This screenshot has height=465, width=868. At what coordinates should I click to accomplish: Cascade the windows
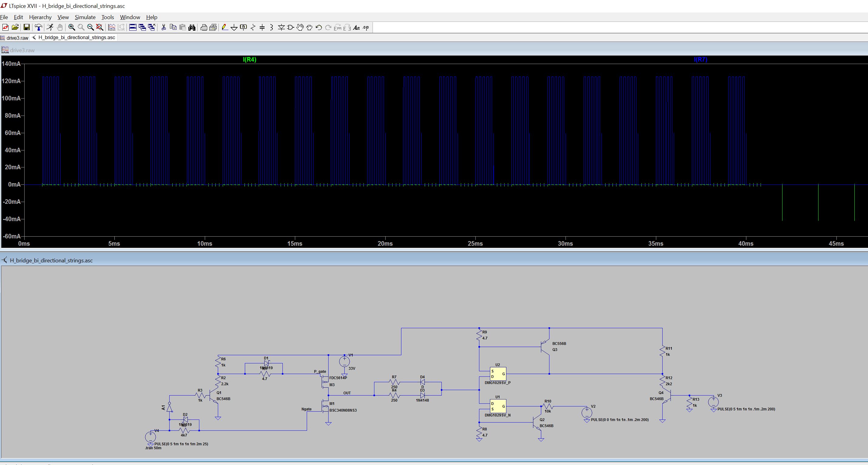point(142,28)
